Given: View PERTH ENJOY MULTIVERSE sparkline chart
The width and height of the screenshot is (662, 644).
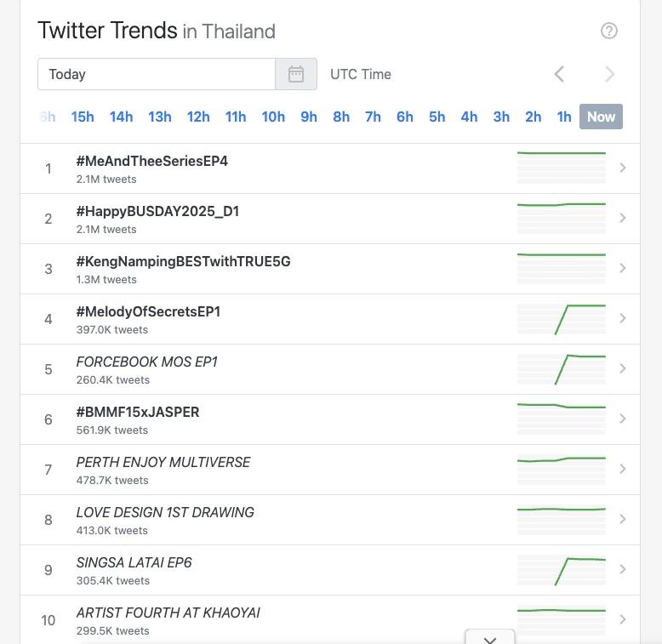Looking at the screenshot, I should coord(562,469).
